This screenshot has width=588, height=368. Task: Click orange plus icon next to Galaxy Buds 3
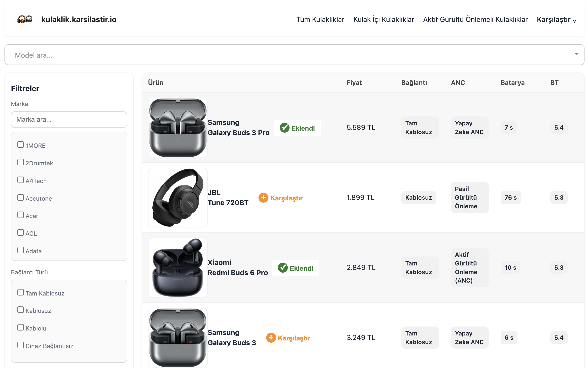coord(271,338)
